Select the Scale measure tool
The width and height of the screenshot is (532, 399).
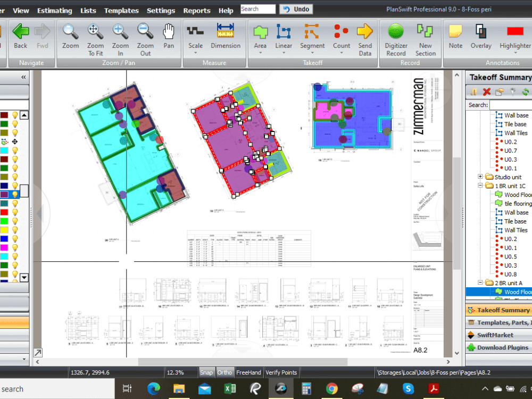pos(195,37)
